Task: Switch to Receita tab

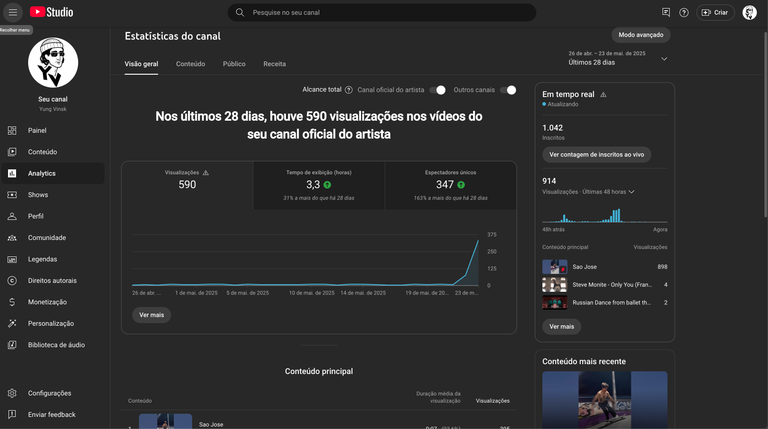Action: 274,64
